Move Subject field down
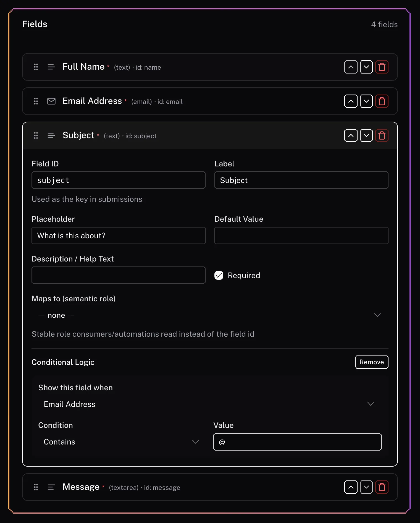 click(x=366, y=135)
